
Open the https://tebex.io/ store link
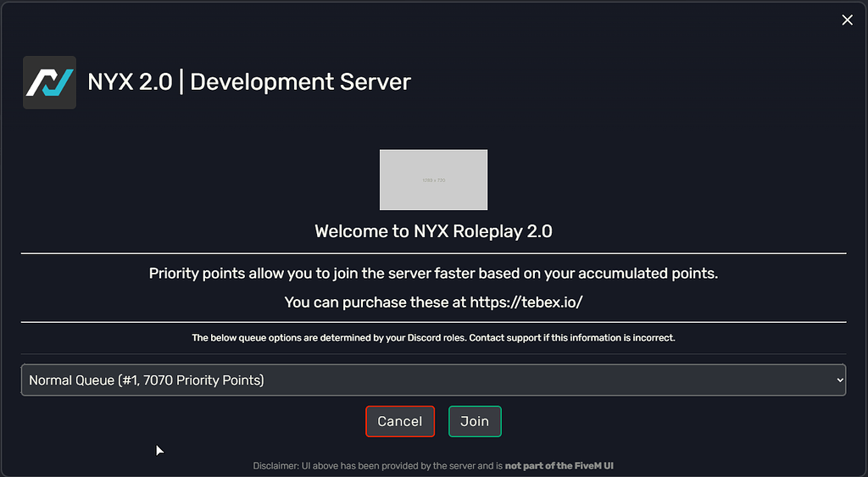coord(526,302)
